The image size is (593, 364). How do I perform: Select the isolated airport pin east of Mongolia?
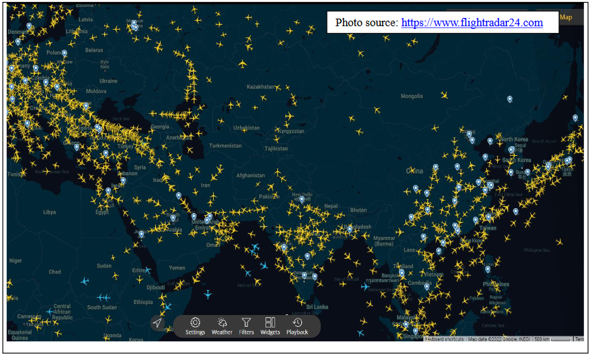pos(510,99)
